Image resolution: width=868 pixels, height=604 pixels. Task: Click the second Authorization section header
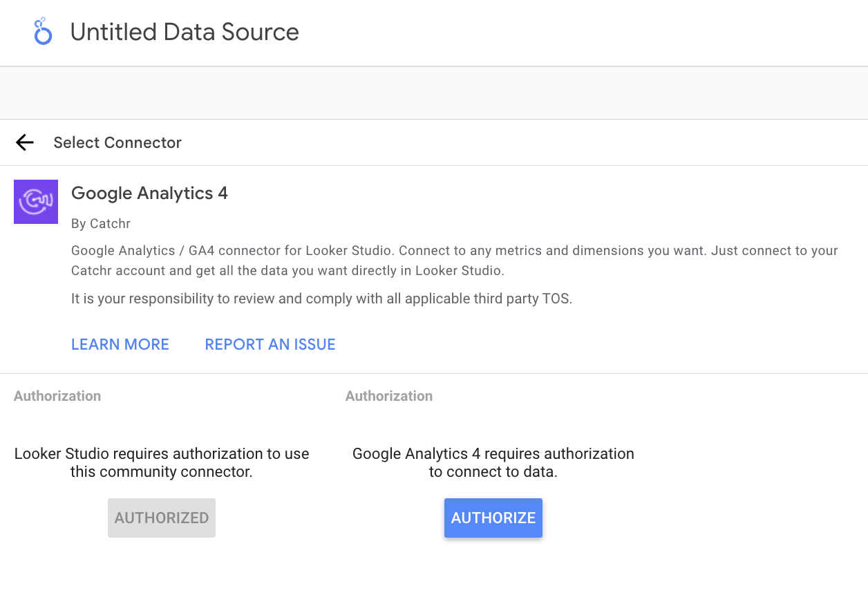389,396
